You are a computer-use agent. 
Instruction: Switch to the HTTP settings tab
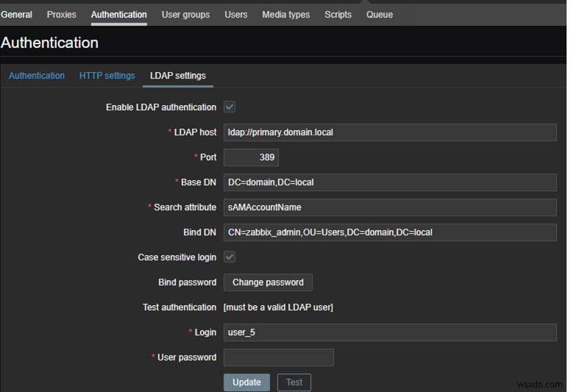[107, 76]
